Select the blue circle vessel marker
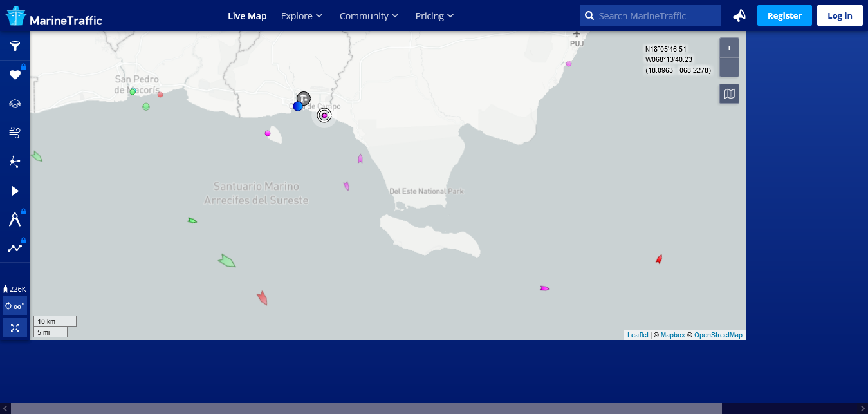The height and width of the screenshot is (414, 868). (298, 106)
